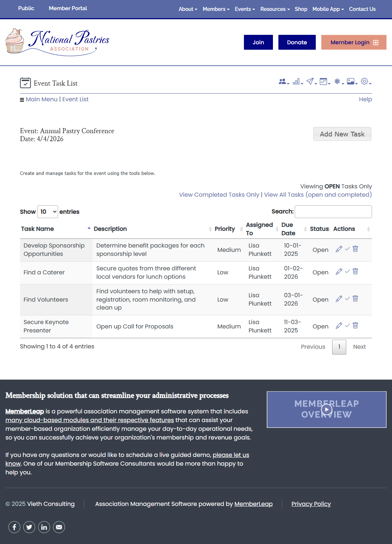Open View All Tasks link

(x=318, y=195)
